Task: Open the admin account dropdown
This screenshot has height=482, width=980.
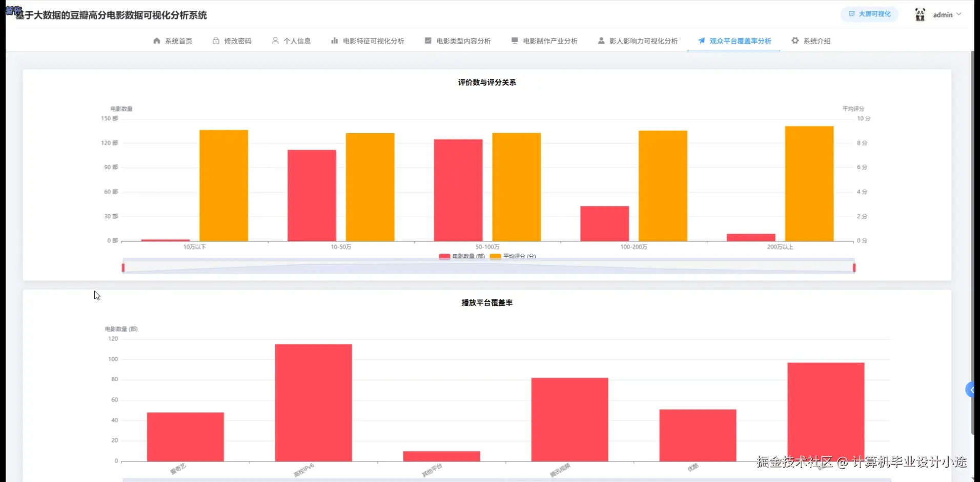Action: [x=945, y=14]
